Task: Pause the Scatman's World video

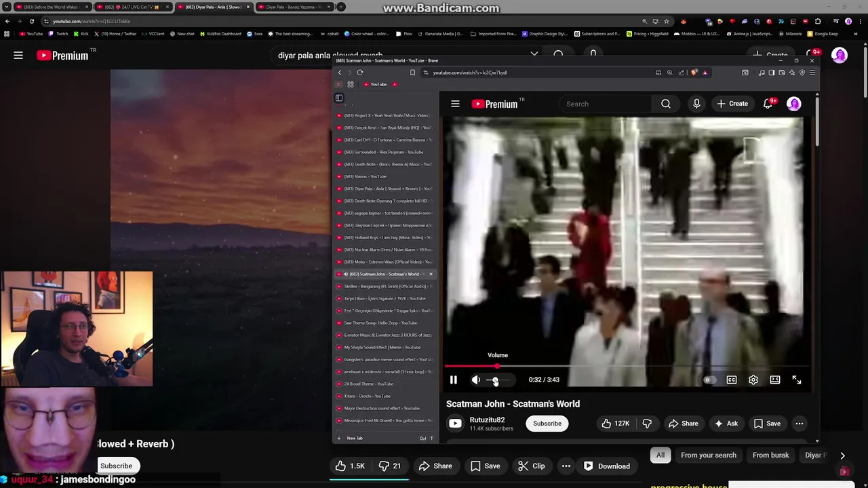Action: point(454,380)
